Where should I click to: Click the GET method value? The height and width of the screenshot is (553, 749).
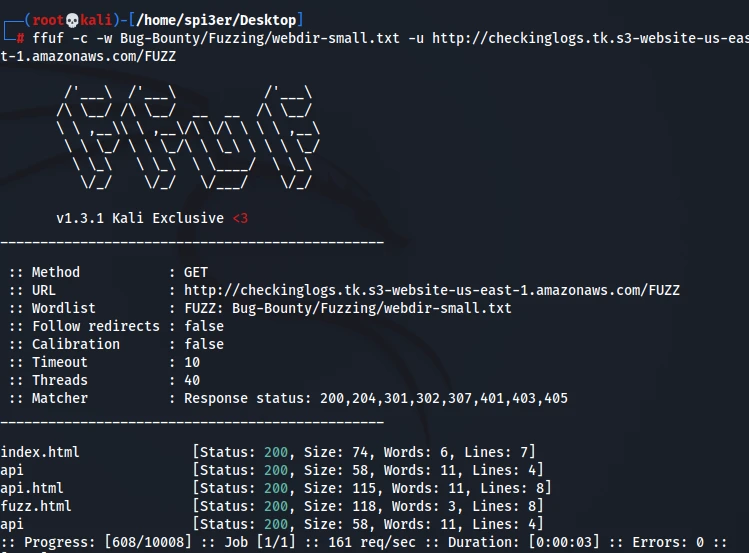point(196,272)
